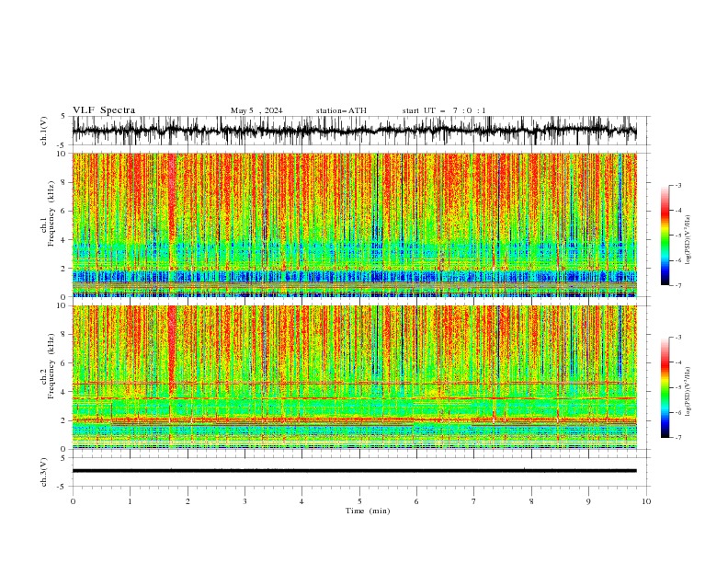Image resolution: width=728 pixels, height=563 pixels.
Task: Click the -5 V tick on the ch.1(V) axis
Action: point(63,145)
